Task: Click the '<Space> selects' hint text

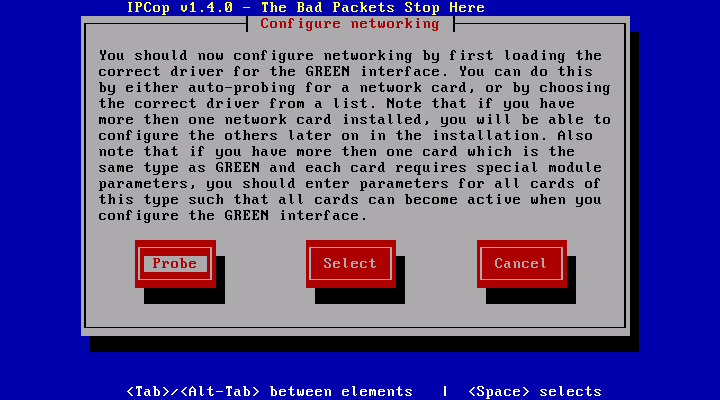Action: click(x=534, y=391)
